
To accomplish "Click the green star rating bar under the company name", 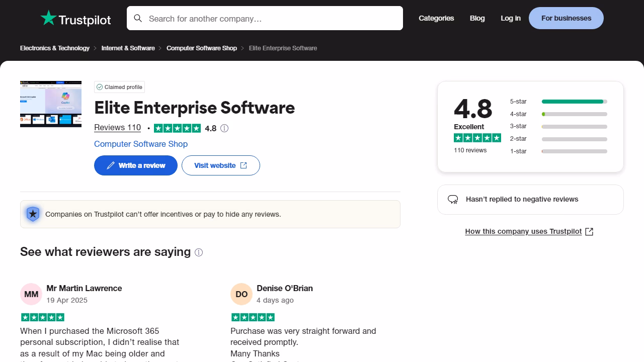I will click(178, 128).
